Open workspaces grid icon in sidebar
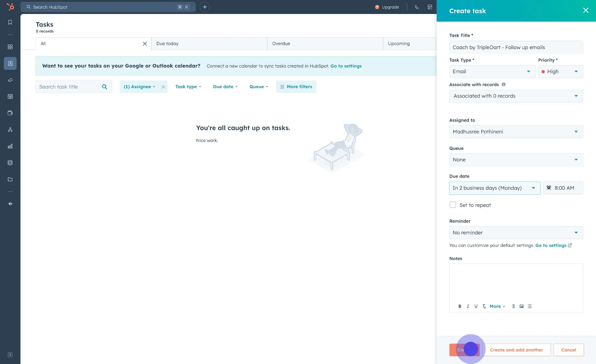Image resolution: width=596 pixels, height=364 pixels. (x=10, y=47)
